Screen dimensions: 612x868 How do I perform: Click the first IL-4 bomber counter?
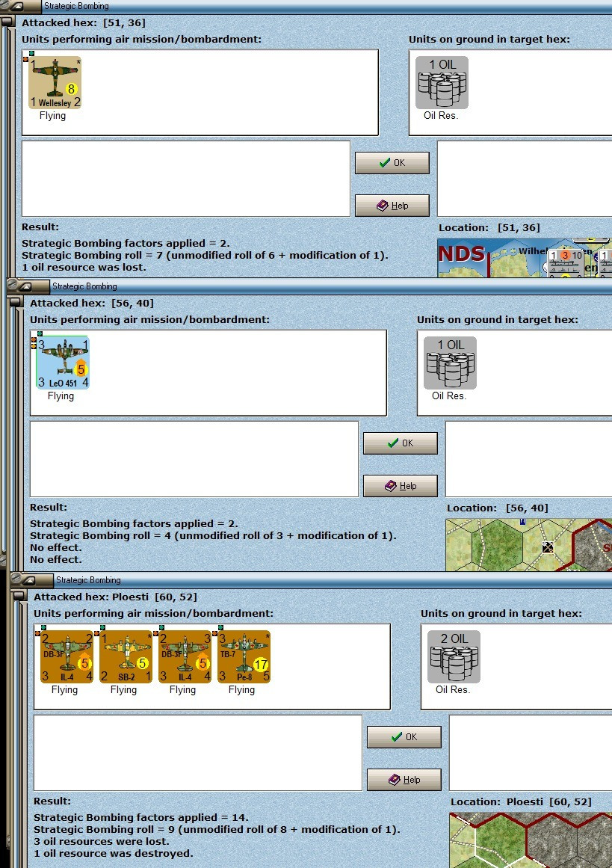coord(67,656)
